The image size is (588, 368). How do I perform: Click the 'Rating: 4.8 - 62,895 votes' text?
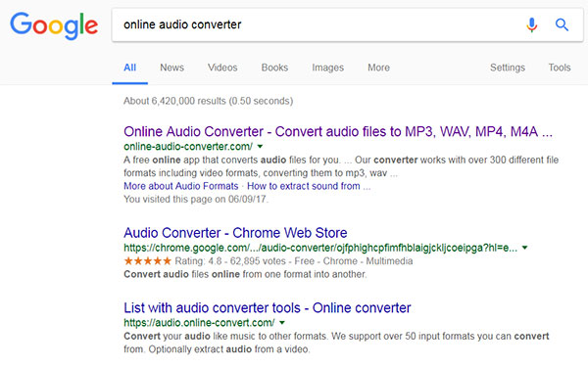coord(230,261)
